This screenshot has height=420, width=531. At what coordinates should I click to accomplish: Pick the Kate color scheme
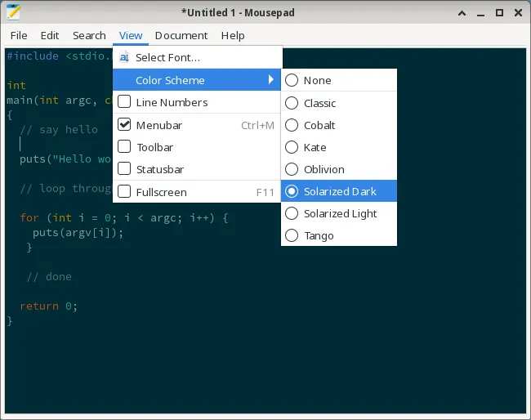pos(292,147)
